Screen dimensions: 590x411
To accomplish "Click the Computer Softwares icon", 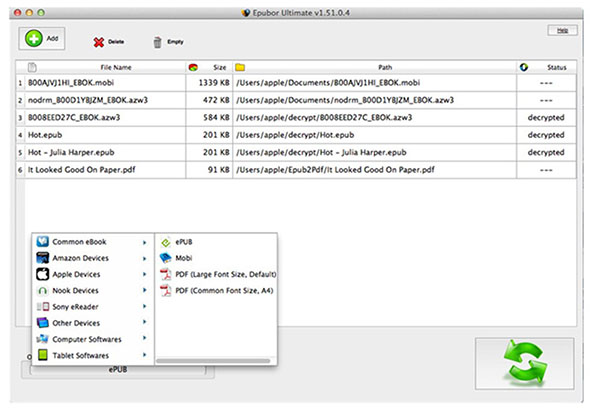I will point(43,339).
